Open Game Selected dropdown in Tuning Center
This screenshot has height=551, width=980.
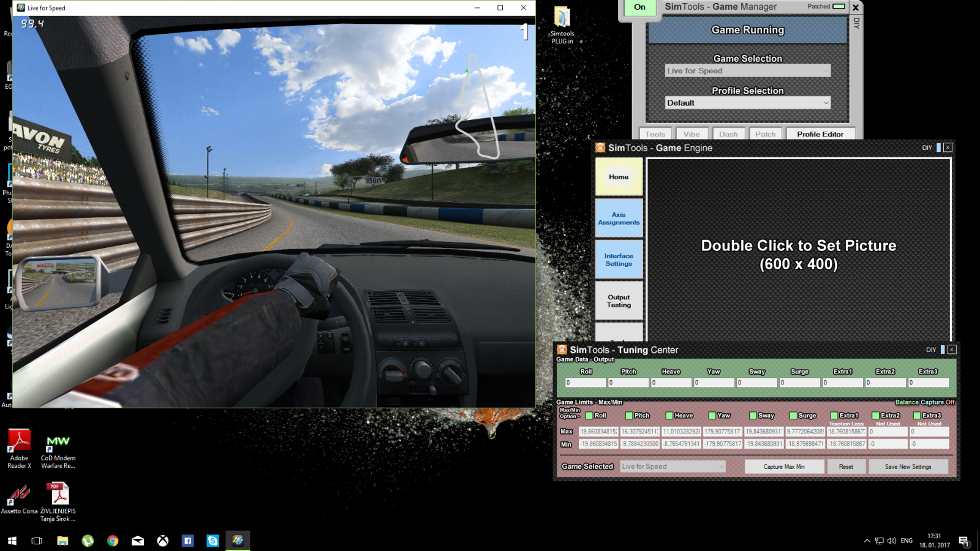[673, 467]
